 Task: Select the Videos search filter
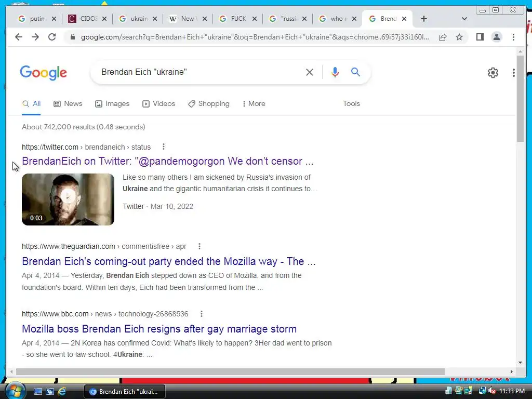pos(159,103)
